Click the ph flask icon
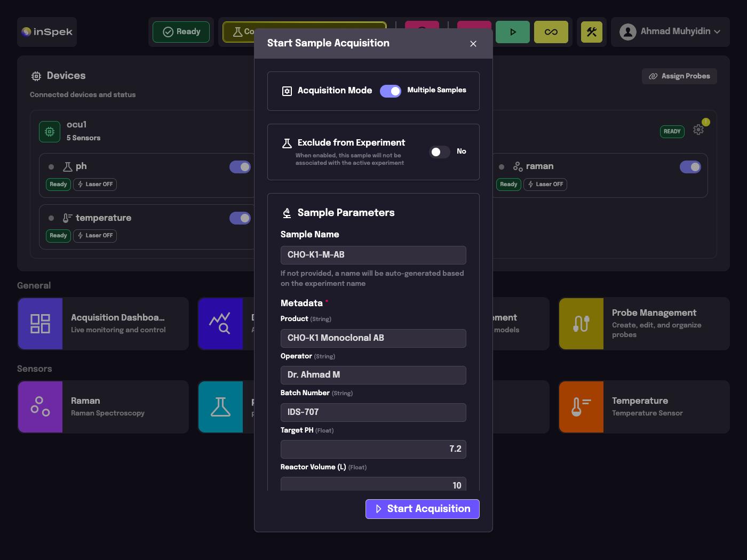This screenshot has height=560, width=747. (68, 167)
